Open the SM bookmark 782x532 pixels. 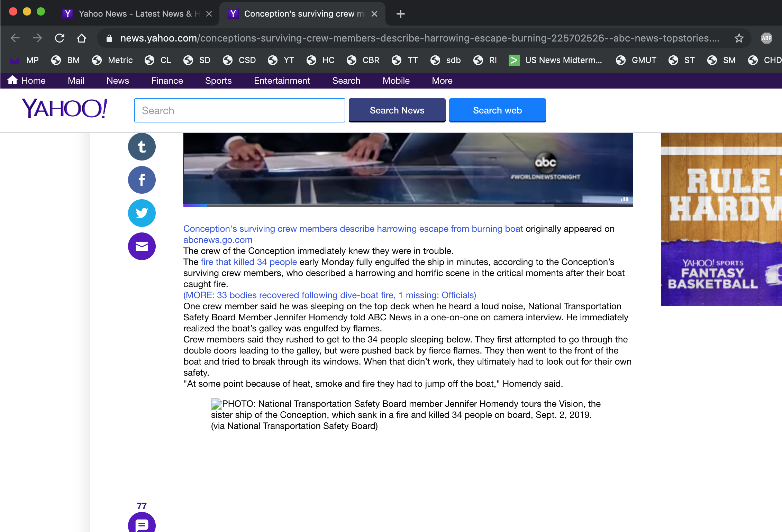(721, 60)
